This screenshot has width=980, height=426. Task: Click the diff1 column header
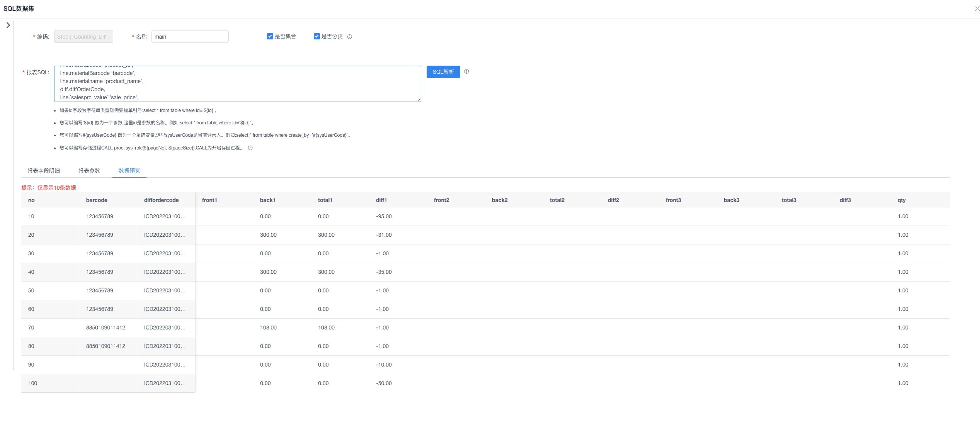point(381,200)
